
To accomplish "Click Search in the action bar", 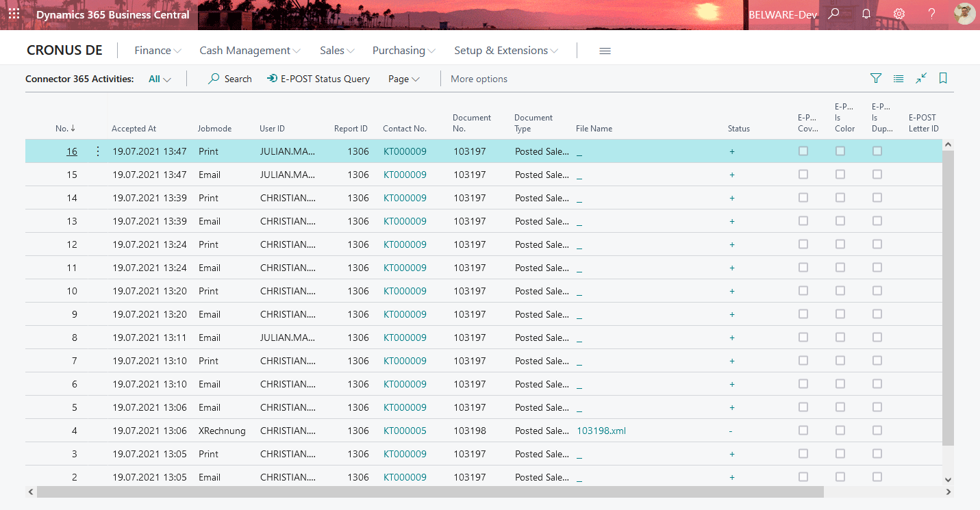I will pyautogui.click(x=230, y=79).
